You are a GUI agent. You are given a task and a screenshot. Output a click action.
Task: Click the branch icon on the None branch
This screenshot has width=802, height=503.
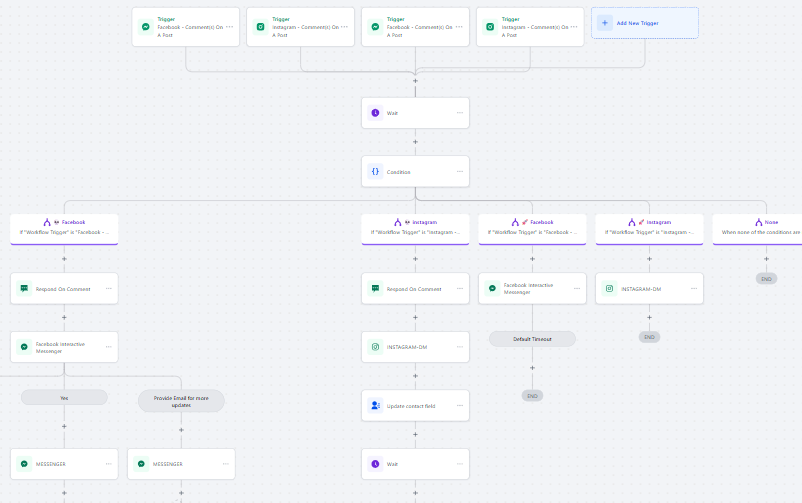(x=759, y=222)
